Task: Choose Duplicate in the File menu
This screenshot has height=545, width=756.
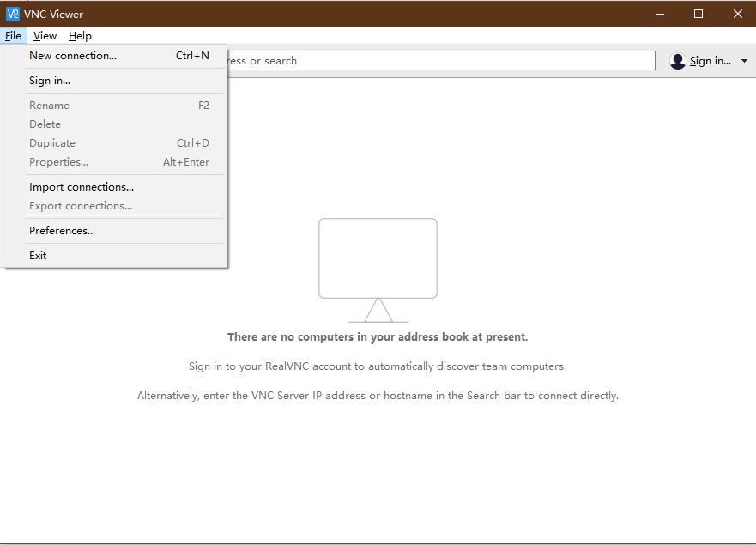Action: tap(115, 143)
